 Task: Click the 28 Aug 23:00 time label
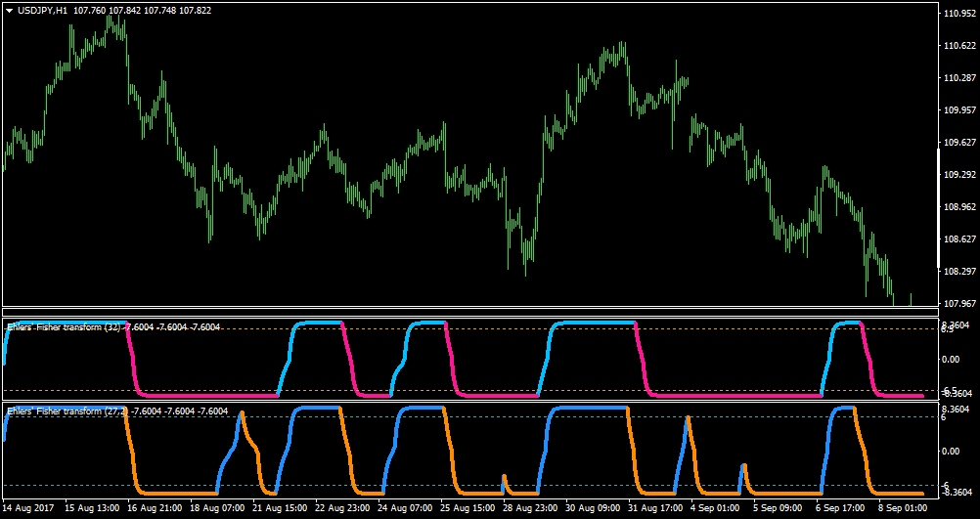(x=529, y=508)
